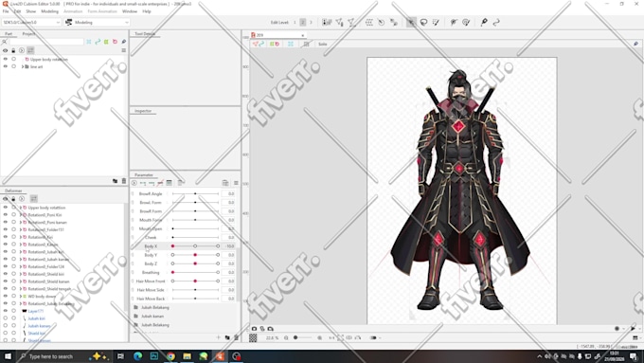Open the Modeling menu
This screenshot has height=363, width=644.
49,11
